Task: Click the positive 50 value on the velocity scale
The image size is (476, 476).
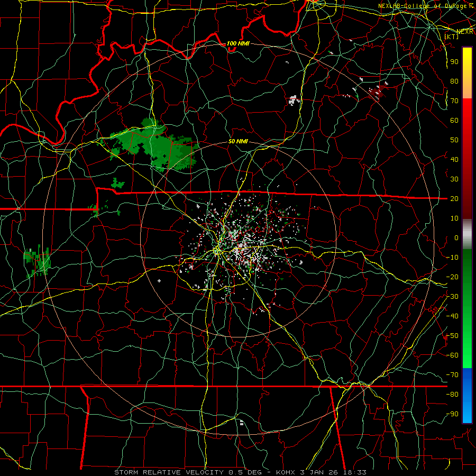Action: [x=454, y=140]
